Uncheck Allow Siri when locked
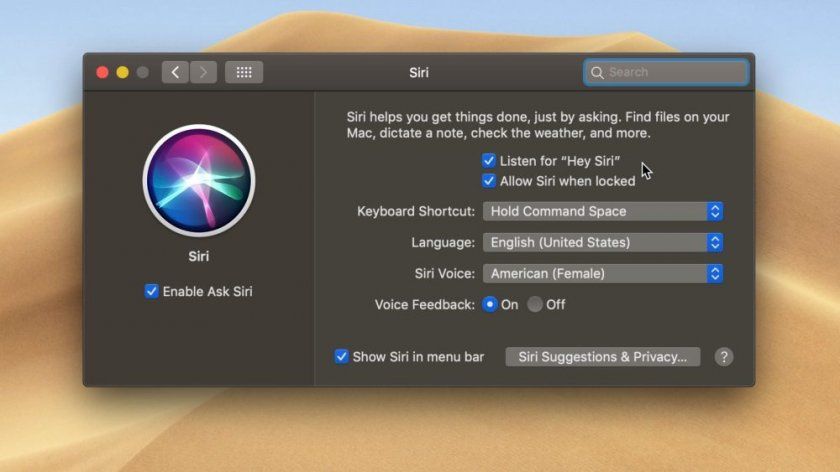This screenshot has height=472, width=840. (489, 181)
